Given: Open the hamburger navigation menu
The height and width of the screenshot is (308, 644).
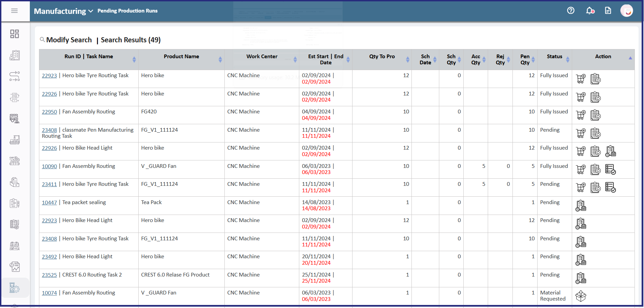Looking at the screenshot, I should pyautogui.click(x=14, y=11).
